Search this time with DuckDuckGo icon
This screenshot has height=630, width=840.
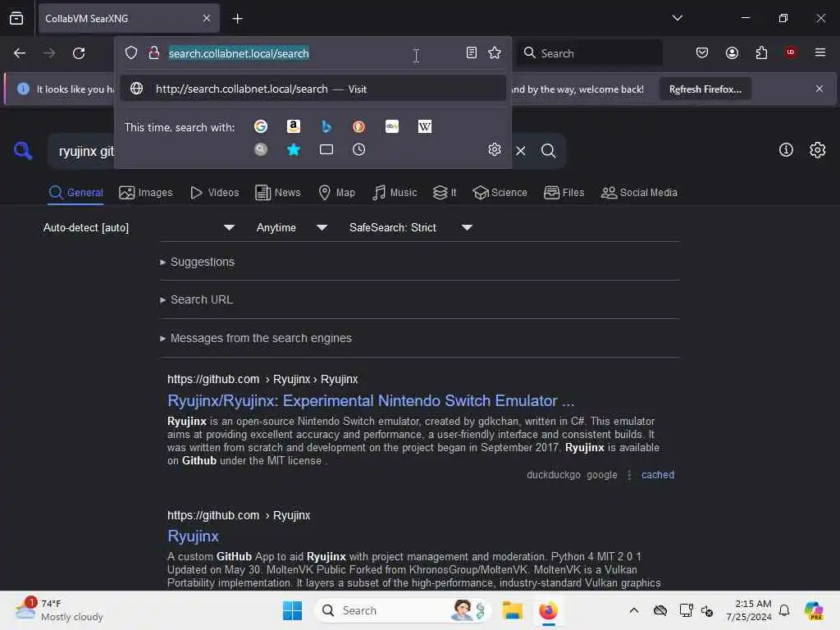359,126
